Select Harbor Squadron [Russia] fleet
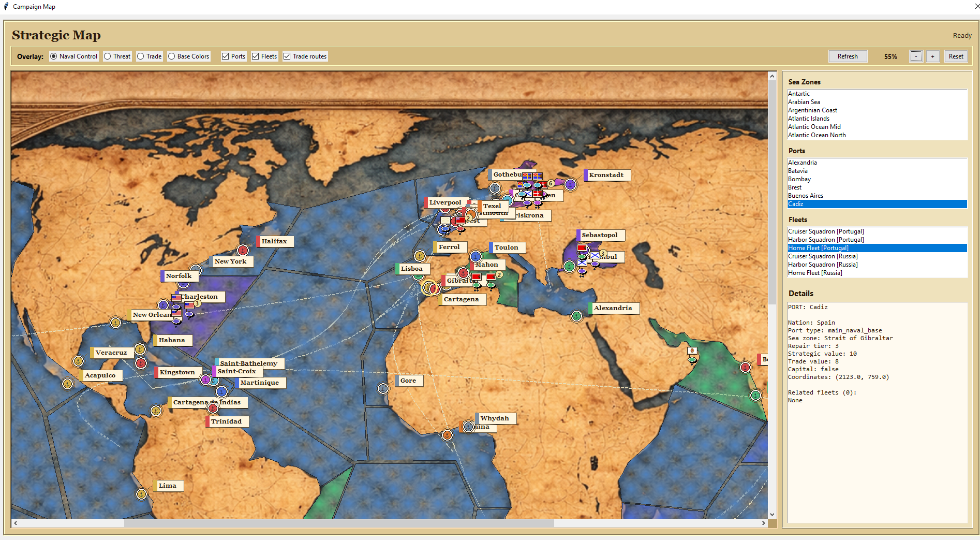 (877, 265)
